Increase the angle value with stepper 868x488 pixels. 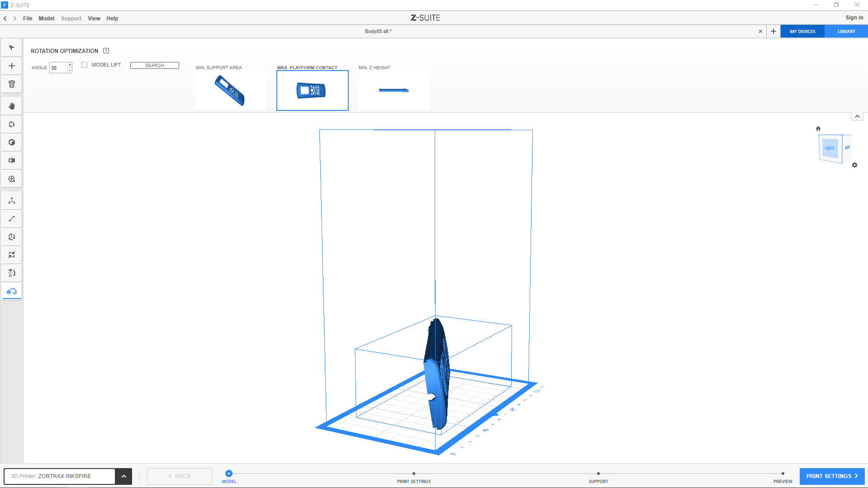[70, 65]
